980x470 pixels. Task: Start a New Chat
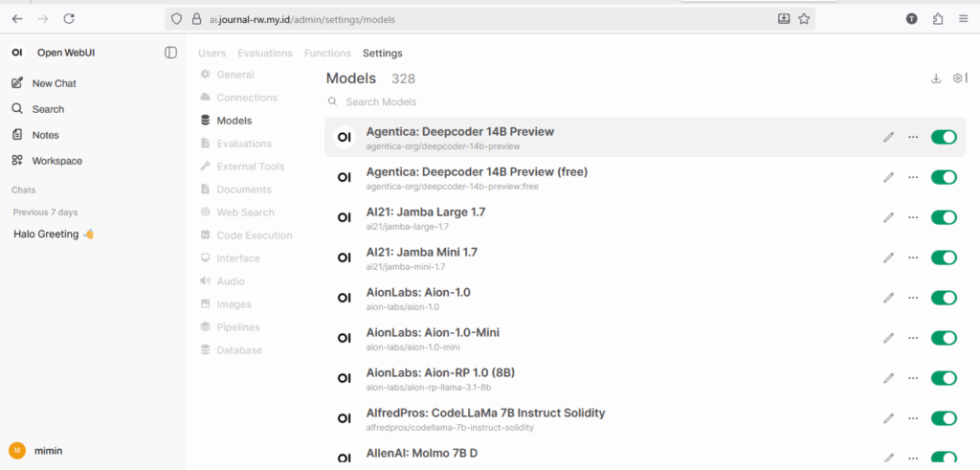[45, 83]
